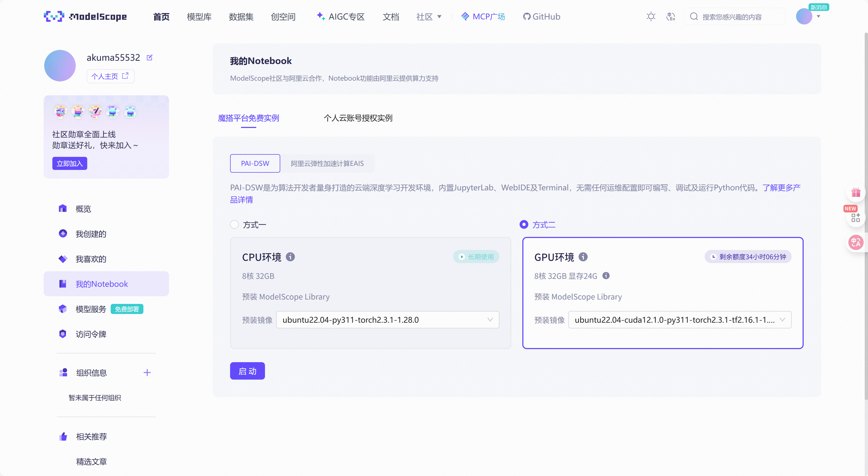Click the edit icon beside username akuma55532
This screenshot has width=868, height=476.
coord(150,57)
